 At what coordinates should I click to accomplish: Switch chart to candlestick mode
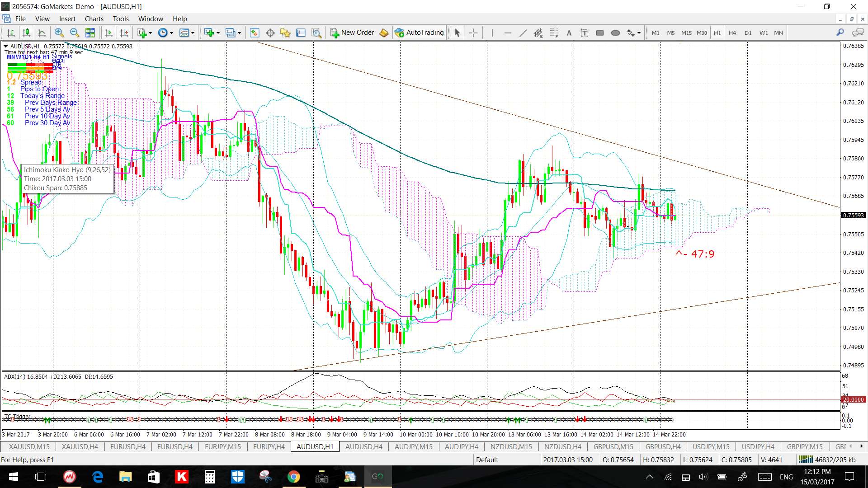click(26, 33)
